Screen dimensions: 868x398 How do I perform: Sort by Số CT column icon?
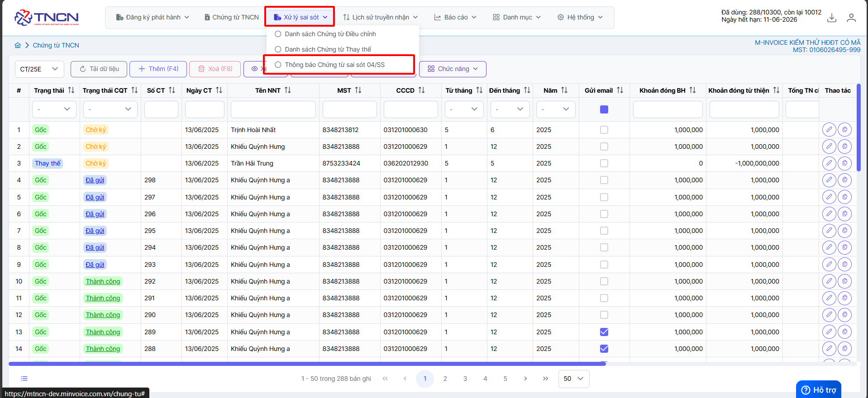pos(172,90)
